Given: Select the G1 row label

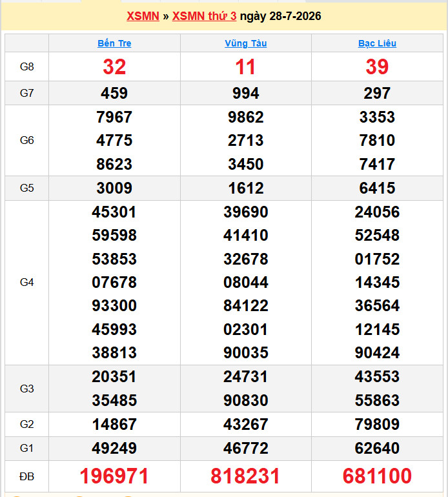Looking at the screenshot, I should pyautogui.click(x=26, y=448).
